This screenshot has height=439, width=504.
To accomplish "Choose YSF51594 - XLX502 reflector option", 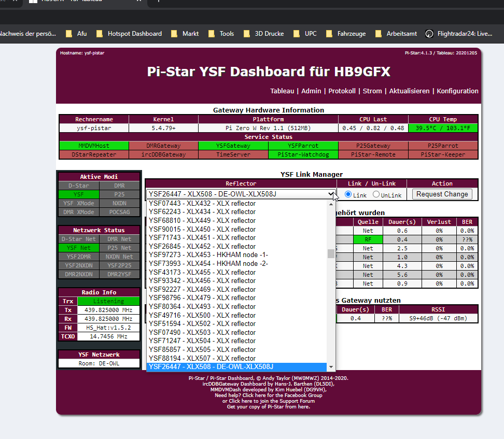I will (236, 323).
